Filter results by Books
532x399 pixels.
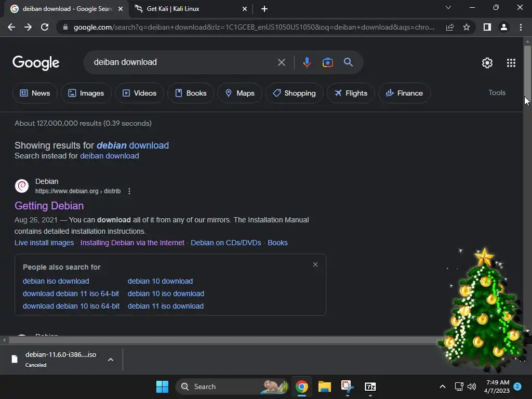click(191, 93)
